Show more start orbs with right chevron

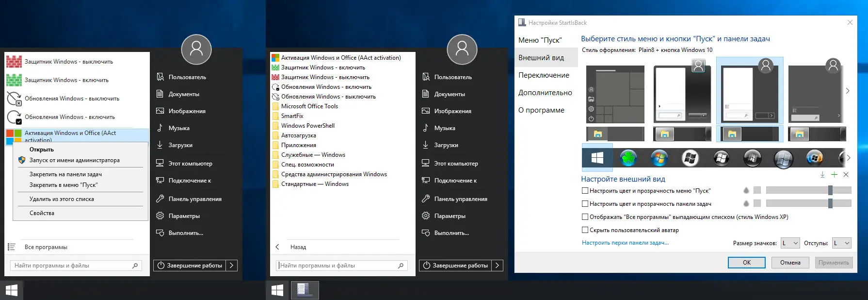(x=848, y=158)
